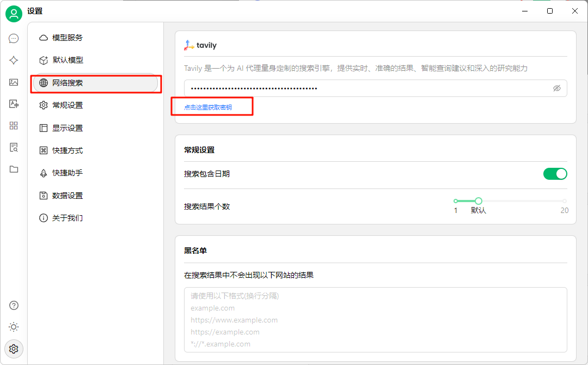Open the sparkle agents sidebar icon

click(x=14, y=60)
